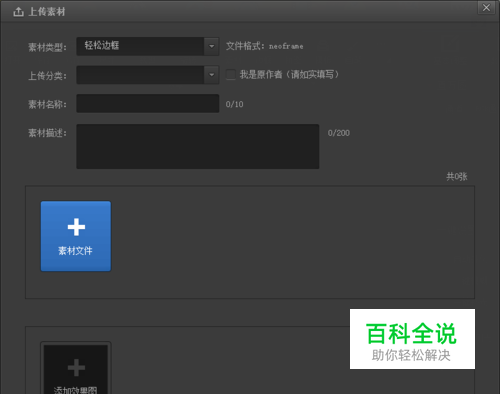Click the 0/200 description character counter
The width and height of the screenshot is (500, 394).
coord(339,133)
